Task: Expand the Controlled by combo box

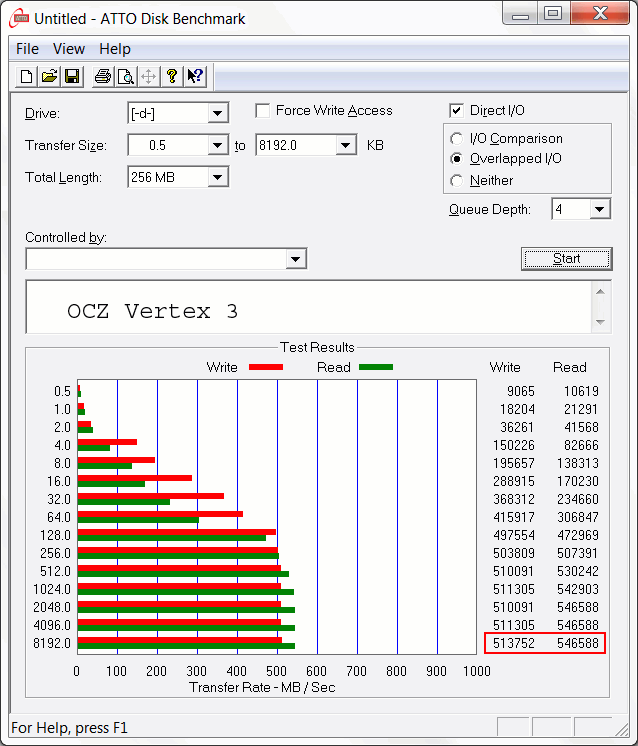Action: pos(295,260)
